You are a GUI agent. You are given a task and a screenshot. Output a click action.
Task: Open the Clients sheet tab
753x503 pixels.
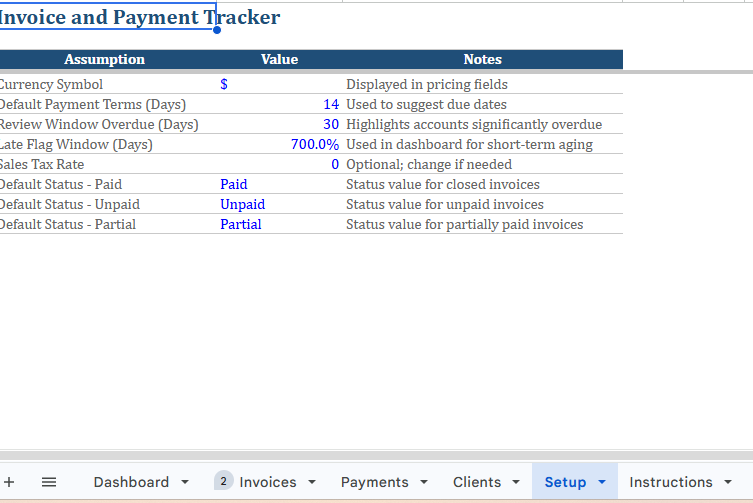pos(477,482)
